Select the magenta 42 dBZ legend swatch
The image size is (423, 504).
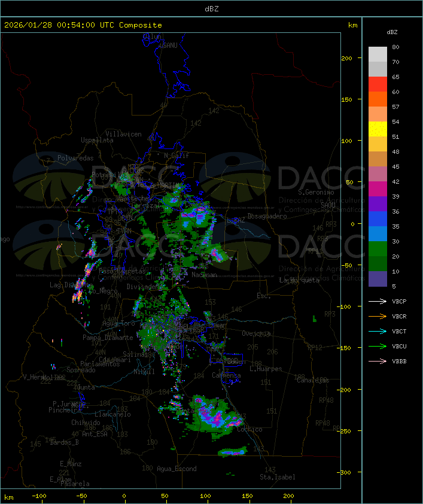click(378, 189)
